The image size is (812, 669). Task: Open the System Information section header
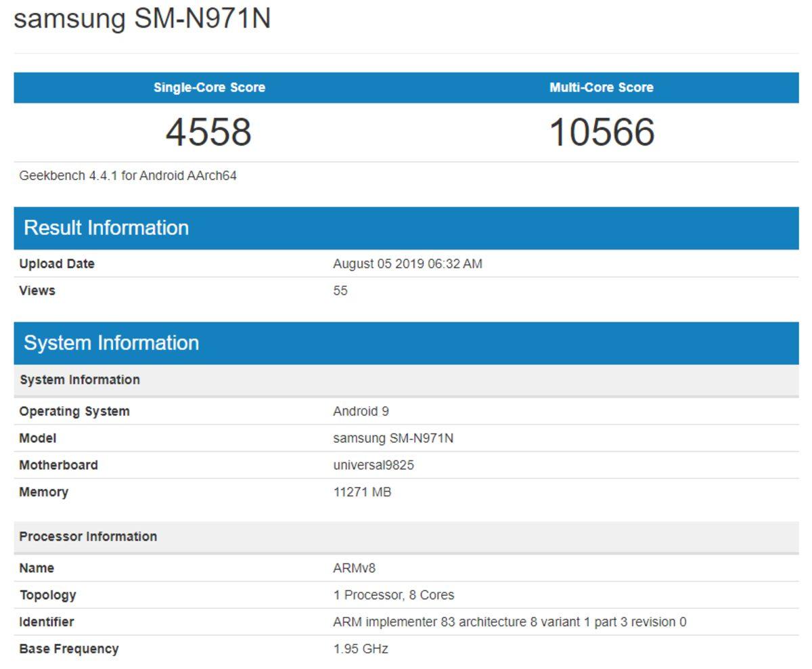pos(110,343)
